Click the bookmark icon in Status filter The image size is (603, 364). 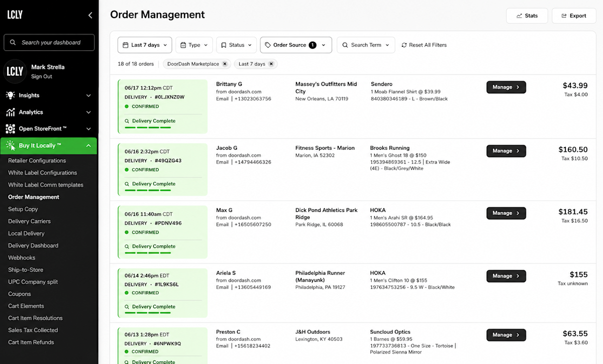coord(224,45)
